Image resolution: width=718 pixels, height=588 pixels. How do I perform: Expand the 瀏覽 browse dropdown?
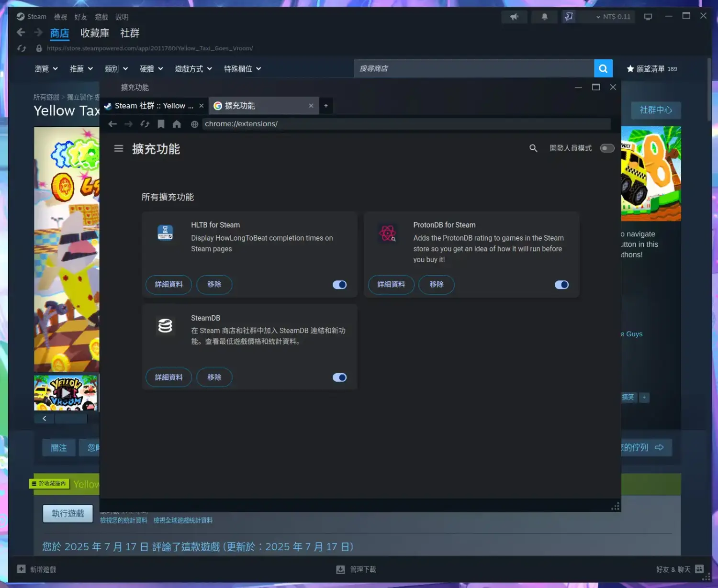(x=46, y=69)
